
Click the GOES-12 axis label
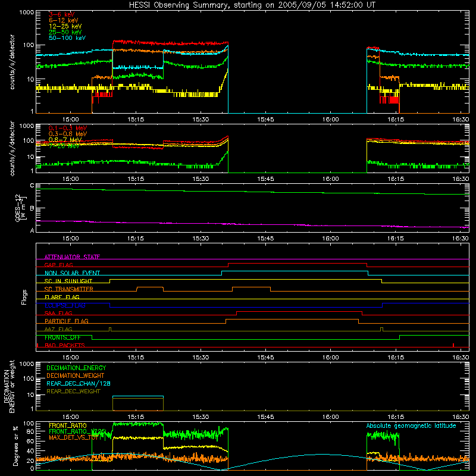click(x=18, y=208)
